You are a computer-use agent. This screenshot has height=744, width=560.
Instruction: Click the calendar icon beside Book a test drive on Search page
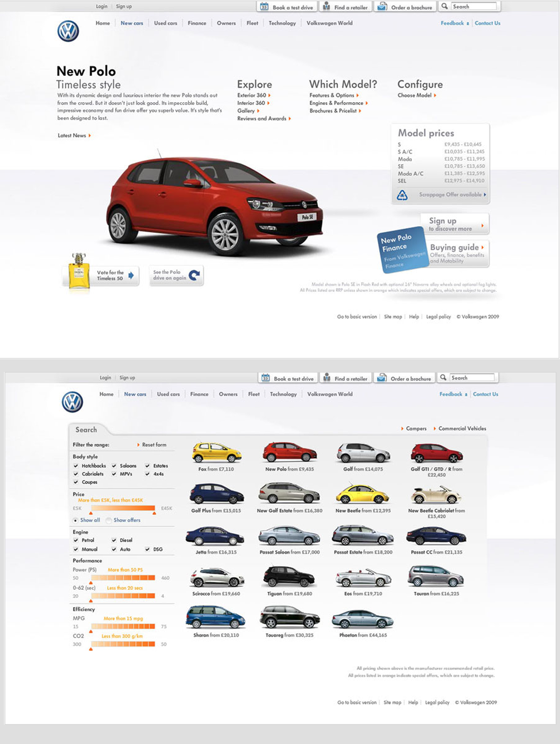[x=266, y=378]
